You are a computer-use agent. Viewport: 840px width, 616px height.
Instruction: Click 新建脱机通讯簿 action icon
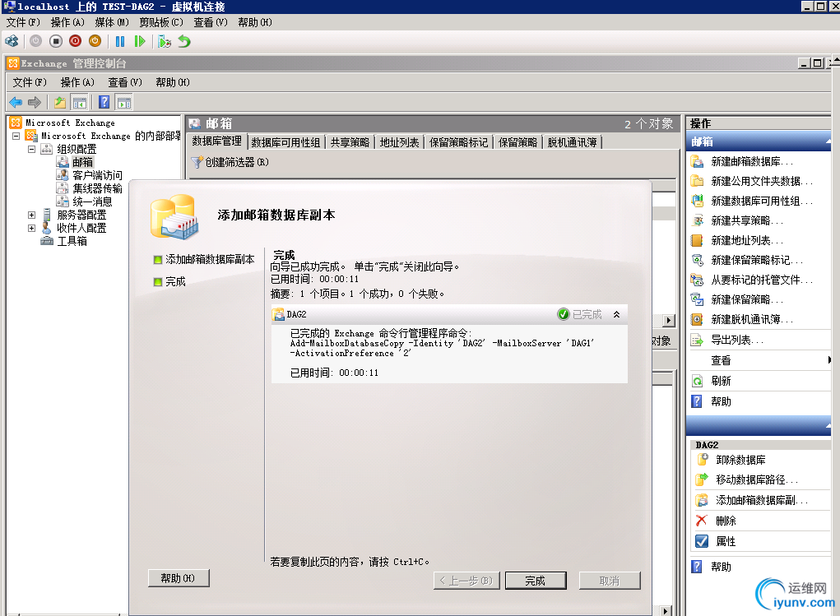(x=697, y=319)
